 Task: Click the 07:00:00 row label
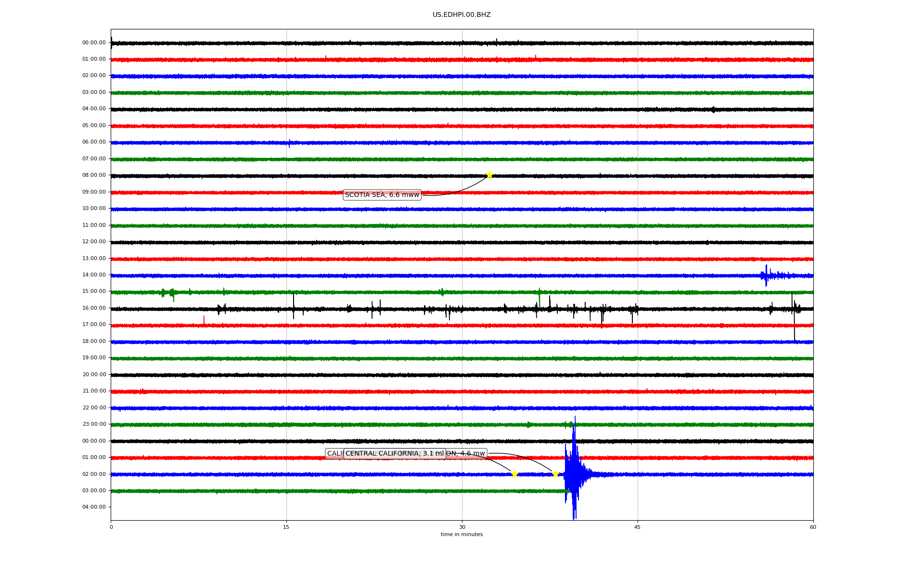click(x=94, y=159)
